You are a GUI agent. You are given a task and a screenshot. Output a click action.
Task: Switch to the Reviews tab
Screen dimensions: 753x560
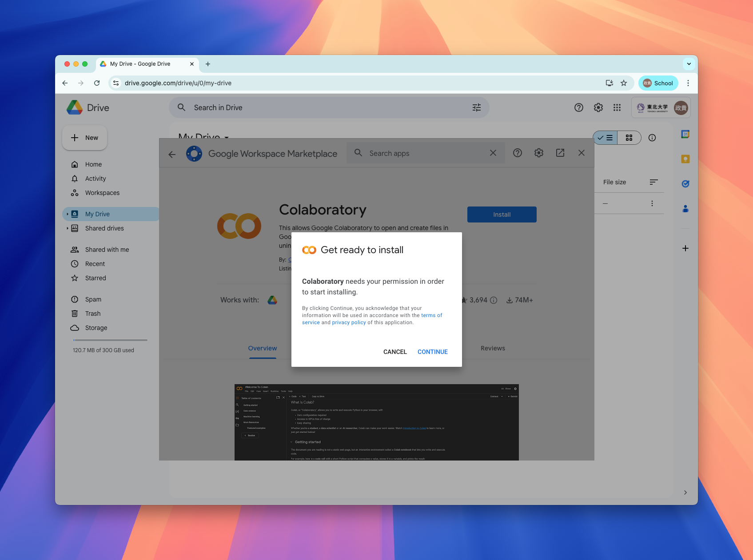pos(493,348)
